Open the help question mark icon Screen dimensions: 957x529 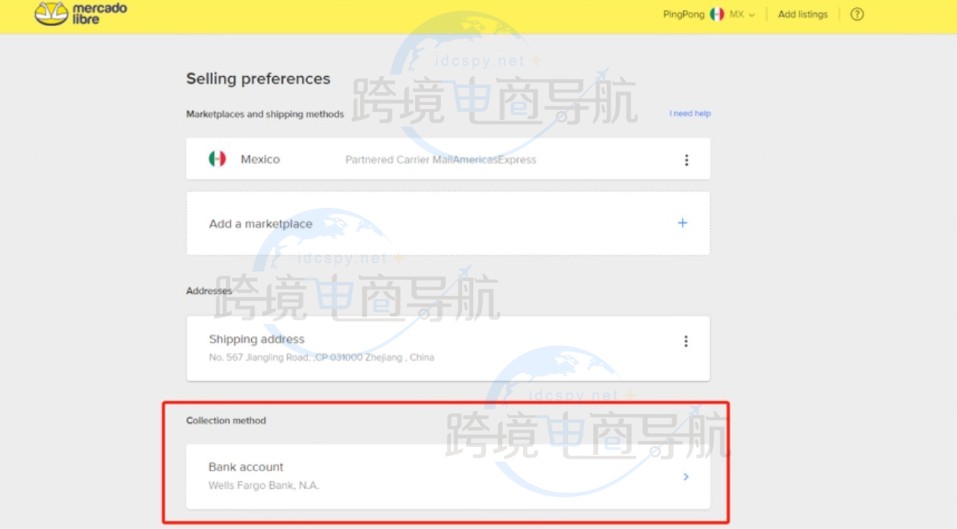(x=856, y=14)
